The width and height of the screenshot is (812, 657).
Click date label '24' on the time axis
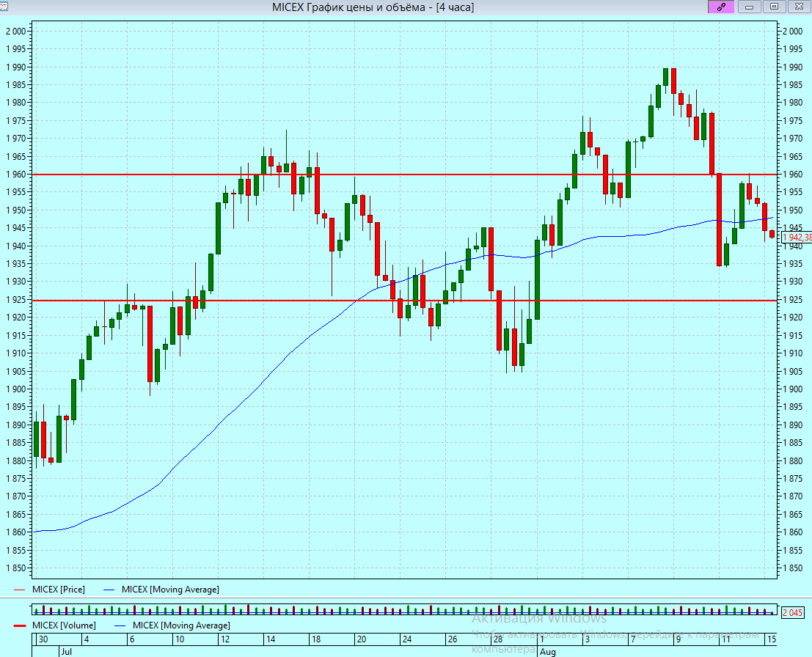pos(407,639)
